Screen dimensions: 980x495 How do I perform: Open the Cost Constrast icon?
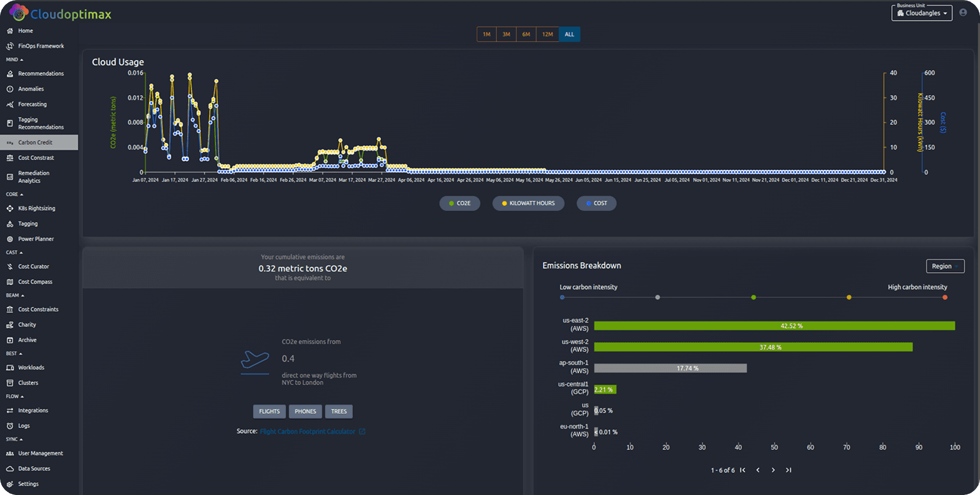pos(10,158)
